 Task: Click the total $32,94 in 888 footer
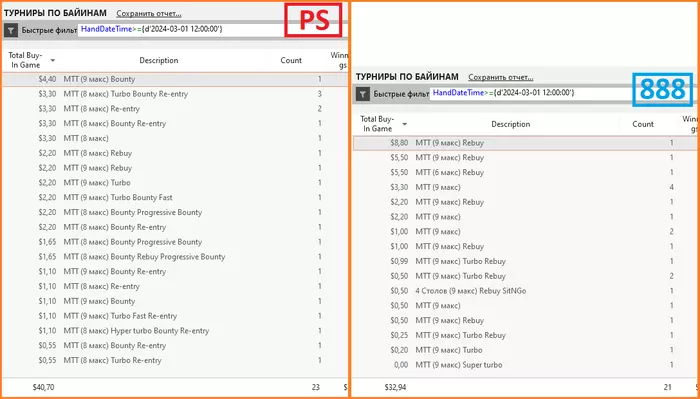click(x=395, y=387)
